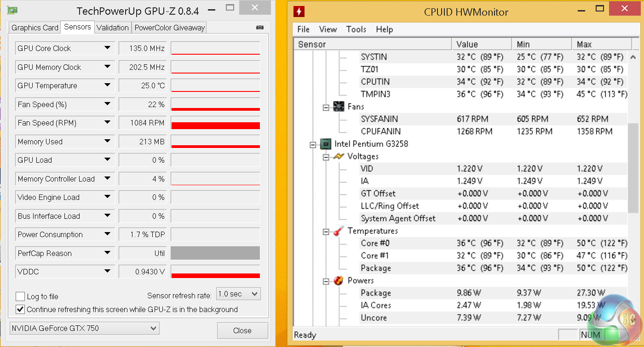Click the Close button in GPU-Z
Viewport: 644px width, 347px height.
coord(242,330)
